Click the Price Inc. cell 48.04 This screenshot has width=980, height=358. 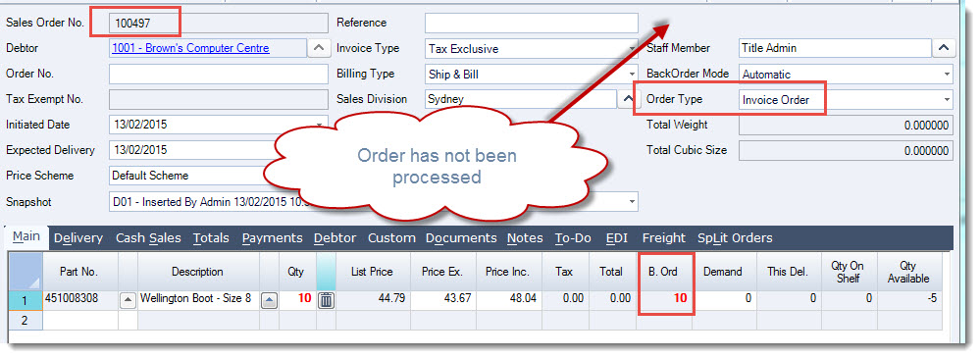(508, 300)
